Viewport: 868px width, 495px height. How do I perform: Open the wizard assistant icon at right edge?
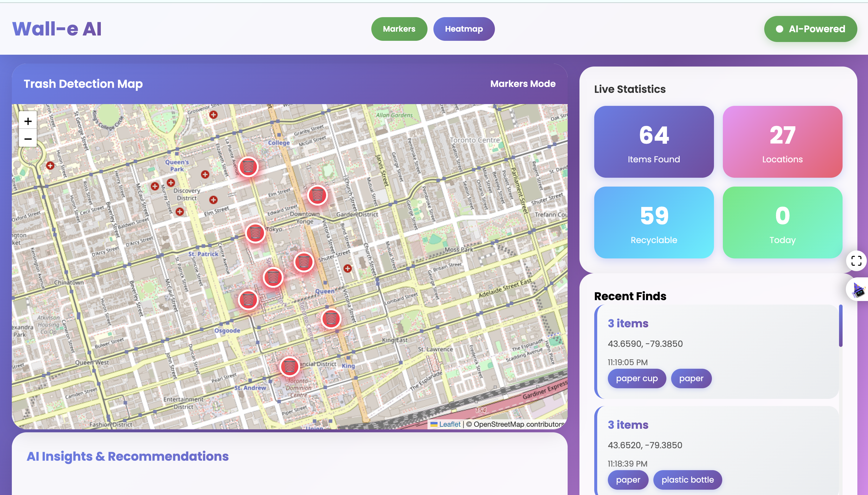click(858, 290)
